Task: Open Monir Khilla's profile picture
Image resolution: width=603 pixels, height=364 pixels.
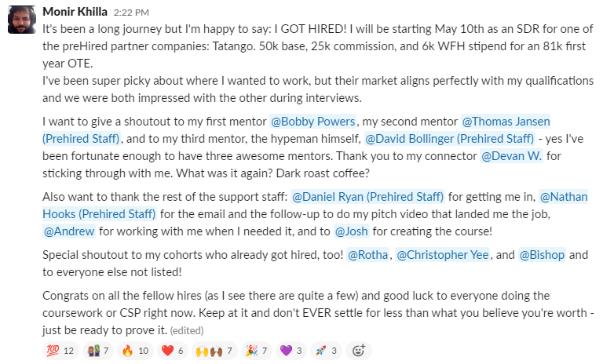Action: click(x=21, y=20)
